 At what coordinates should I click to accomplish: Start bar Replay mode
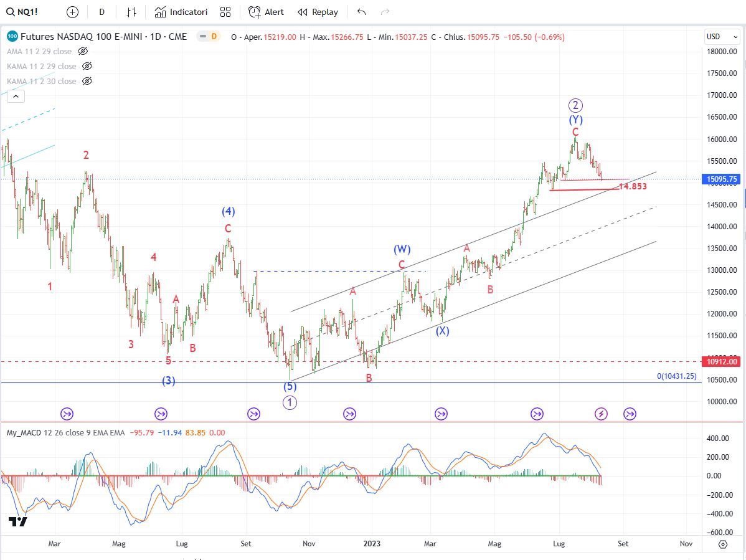click(x=318, y=12)
